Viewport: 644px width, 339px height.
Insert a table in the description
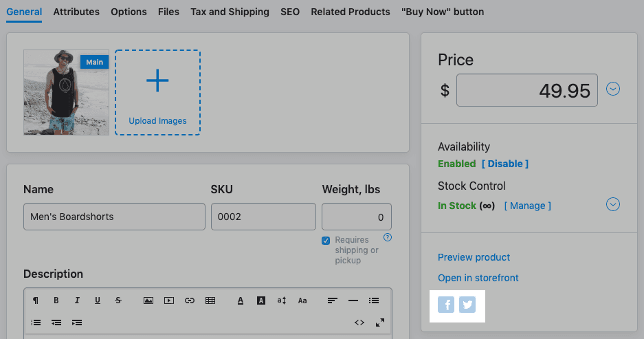[210, 300]
